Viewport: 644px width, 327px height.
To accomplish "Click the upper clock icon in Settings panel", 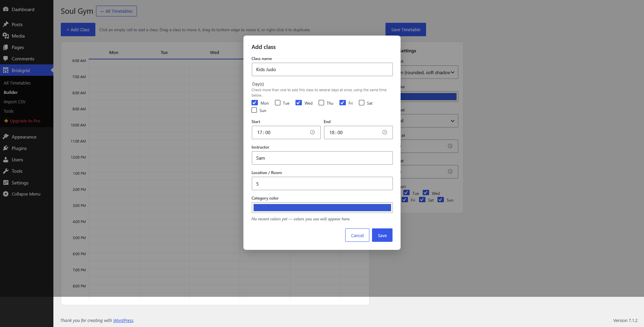I will (x=450, y=146).
